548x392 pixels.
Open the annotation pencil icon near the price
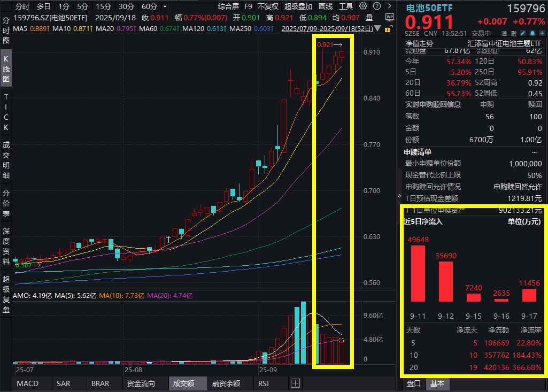[x=523, y=33]
